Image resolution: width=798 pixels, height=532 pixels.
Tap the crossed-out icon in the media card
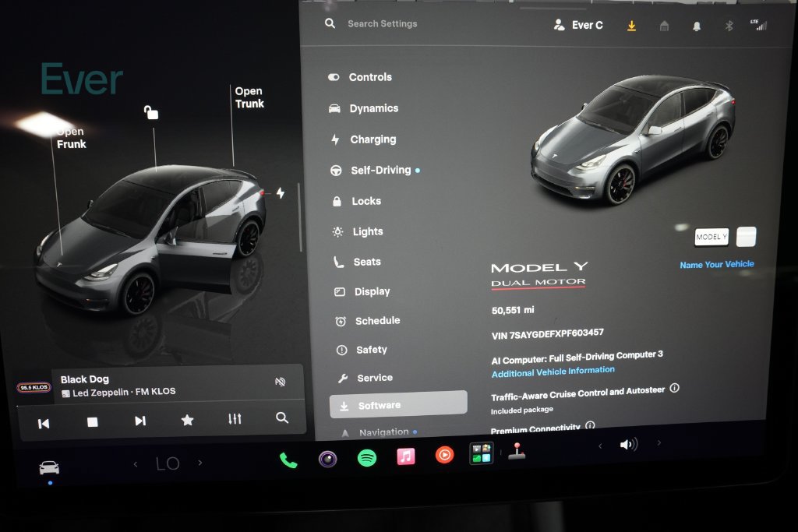(x=280, y=382)
